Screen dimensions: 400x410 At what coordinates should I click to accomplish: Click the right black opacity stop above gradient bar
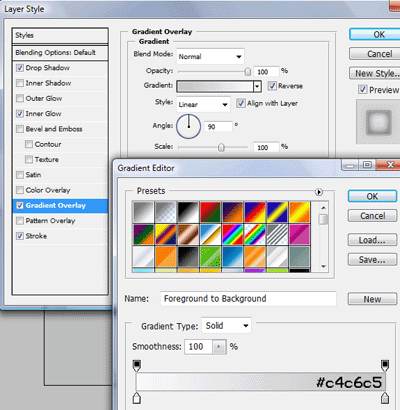pyautogui.click(x=385, y=365)
